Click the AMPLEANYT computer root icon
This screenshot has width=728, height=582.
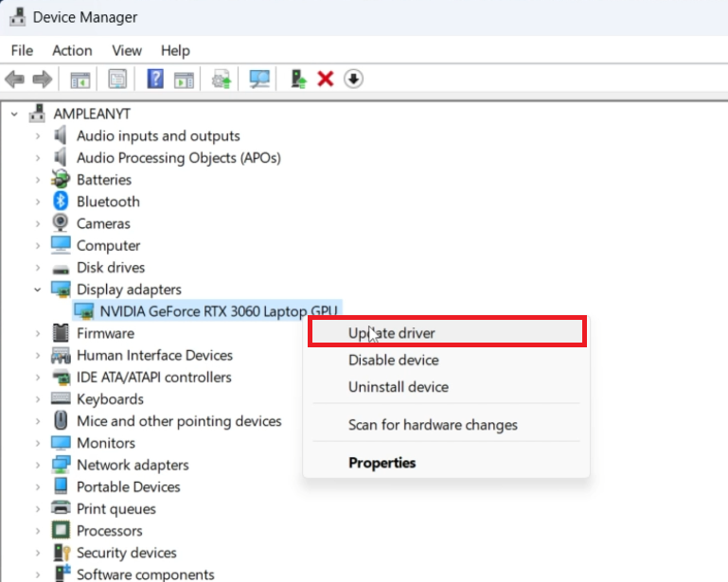tap(37, 114)
